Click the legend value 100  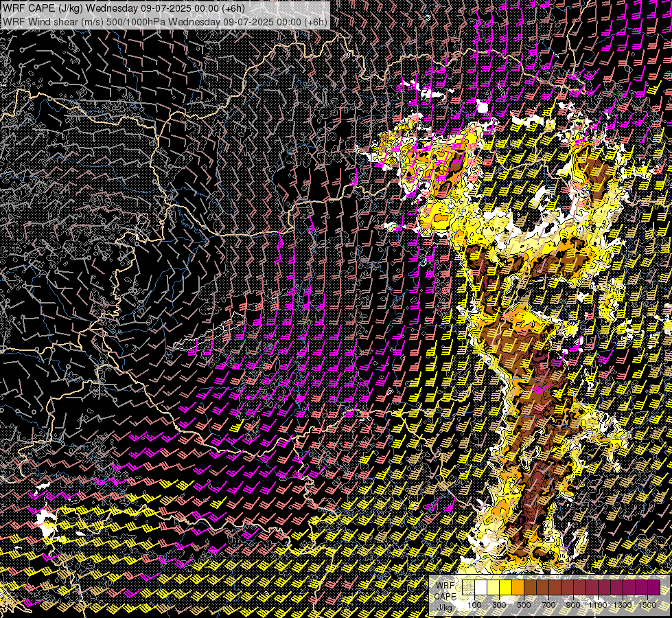pyautogui.click(x=474, y=605)
